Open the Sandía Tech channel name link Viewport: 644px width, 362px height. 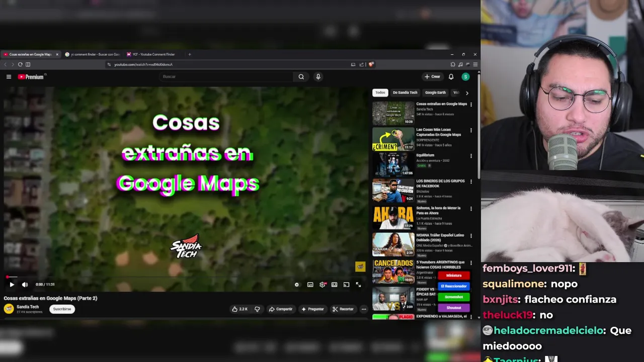pyautogui.click(x=28, y=307)
